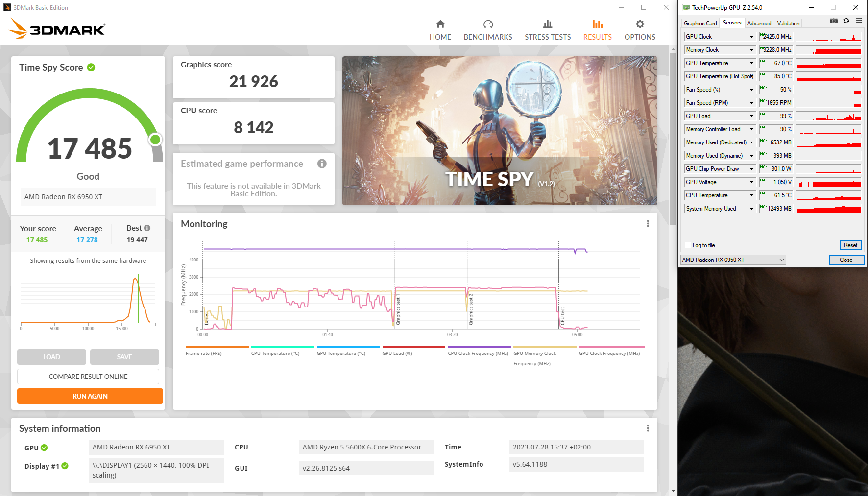Expand the CPU Temperature sensor dropdown
Screen dimensions: 868x496
pos(751,195)
